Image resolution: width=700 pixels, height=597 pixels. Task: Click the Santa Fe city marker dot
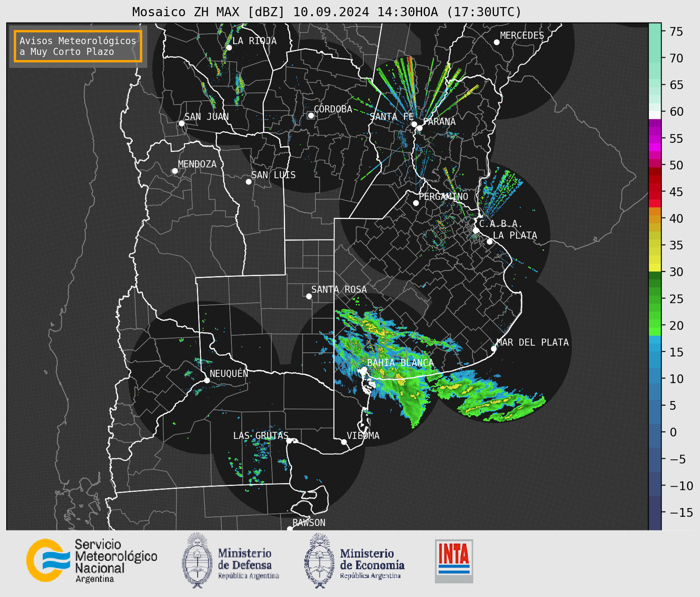(414, 124)
